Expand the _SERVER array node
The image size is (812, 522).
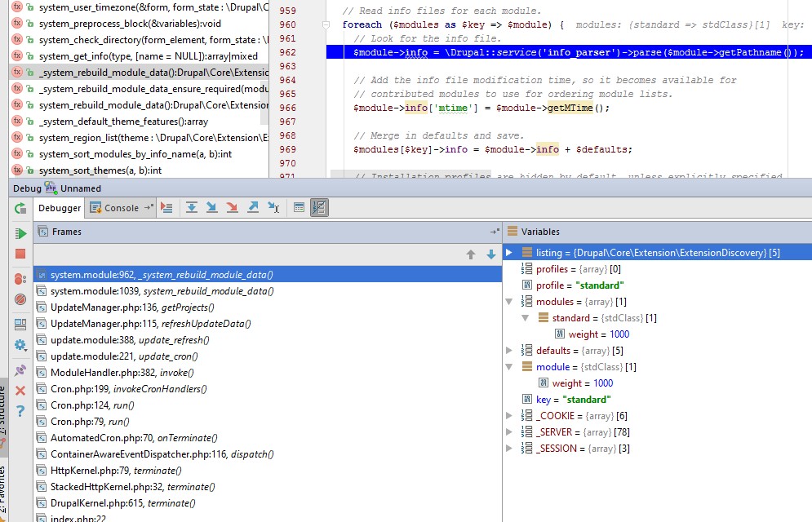click(509, 432)
